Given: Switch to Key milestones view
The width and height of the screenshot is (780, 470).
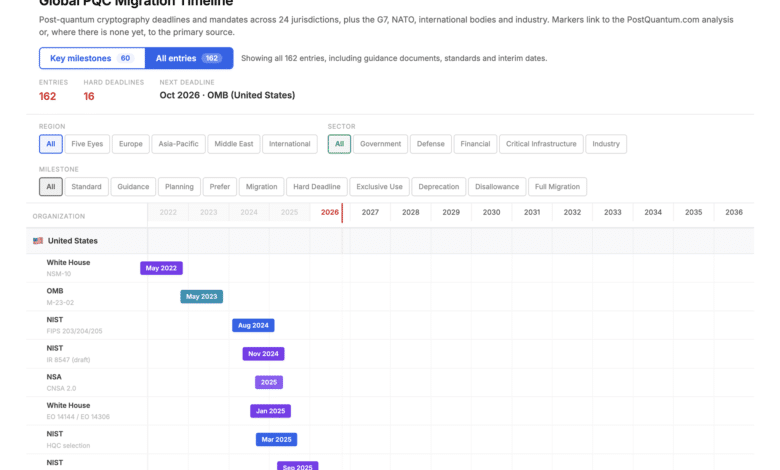Looking at the screenshot, I should (92, 58).
